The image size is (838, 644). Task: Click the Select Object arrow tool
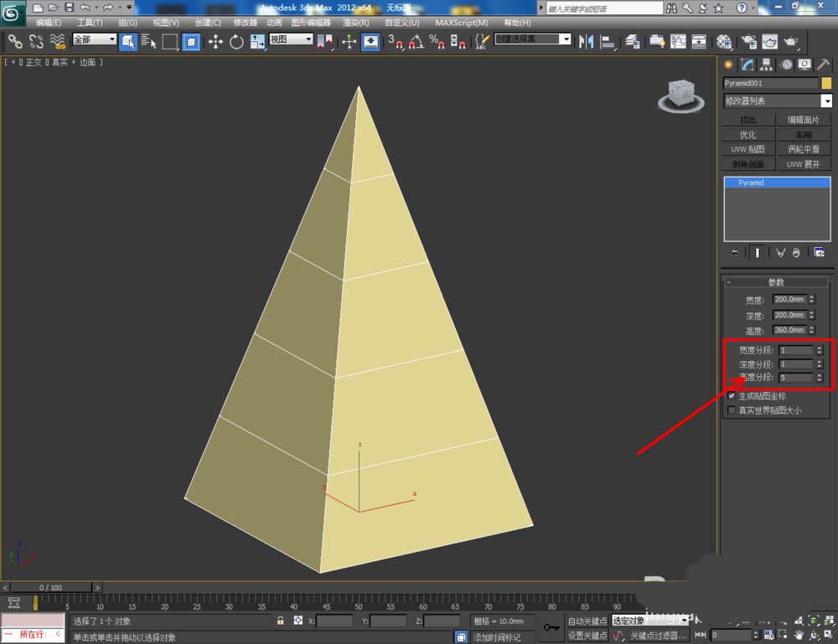click(x=128, y=41)
